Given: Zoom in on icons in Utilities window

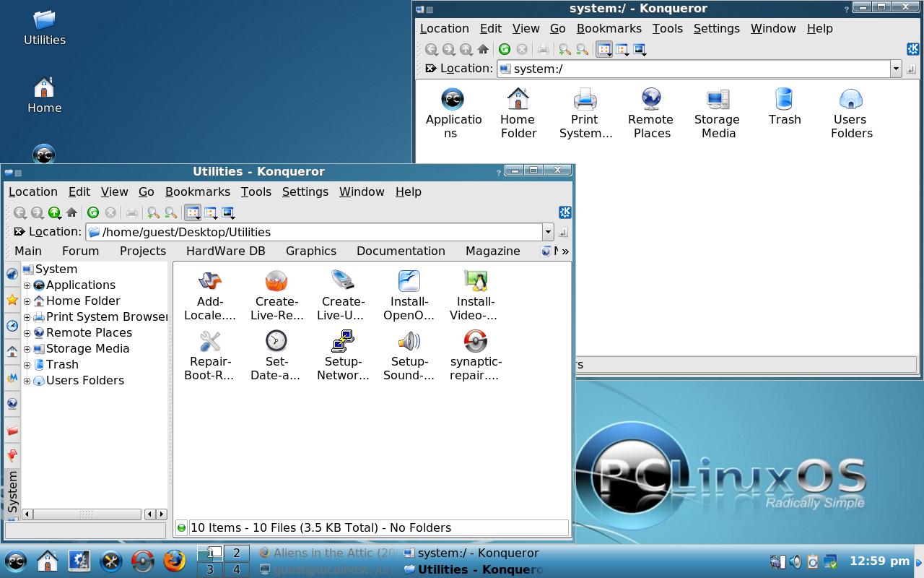Looking at the screenshot, I should (x=153, y=212).
